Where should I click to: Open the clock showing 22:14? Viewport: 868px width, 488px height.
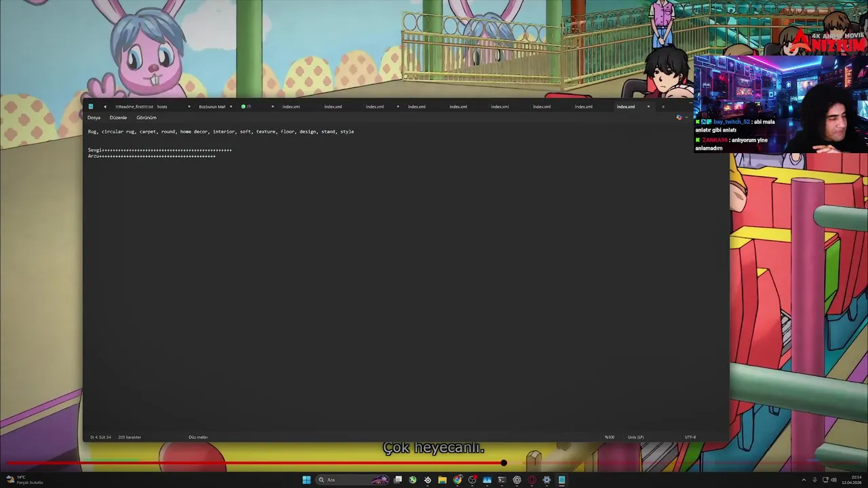coord(852,480)
